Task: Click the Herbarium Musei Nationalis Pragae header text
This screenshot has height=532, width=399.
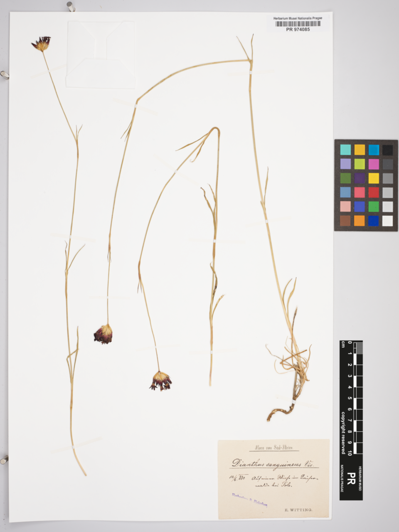Action: coord(298,18)
